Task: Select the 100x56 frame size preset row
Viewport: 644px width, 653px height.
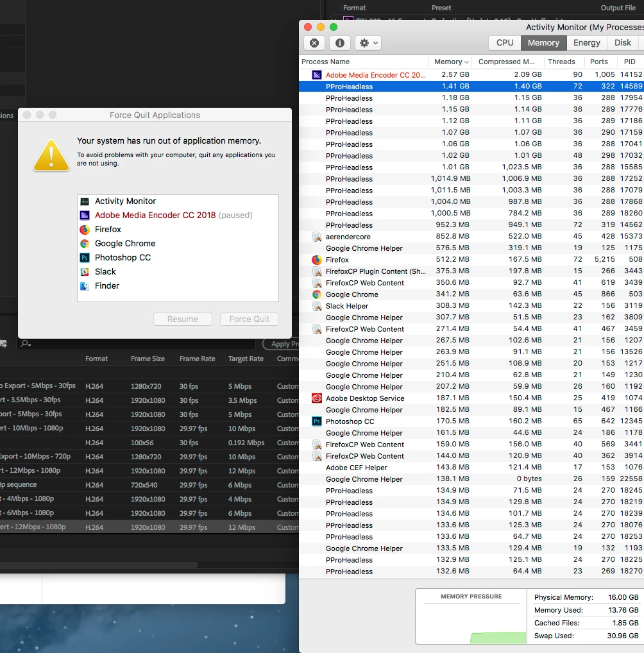Action: click(x=149, y=443)
